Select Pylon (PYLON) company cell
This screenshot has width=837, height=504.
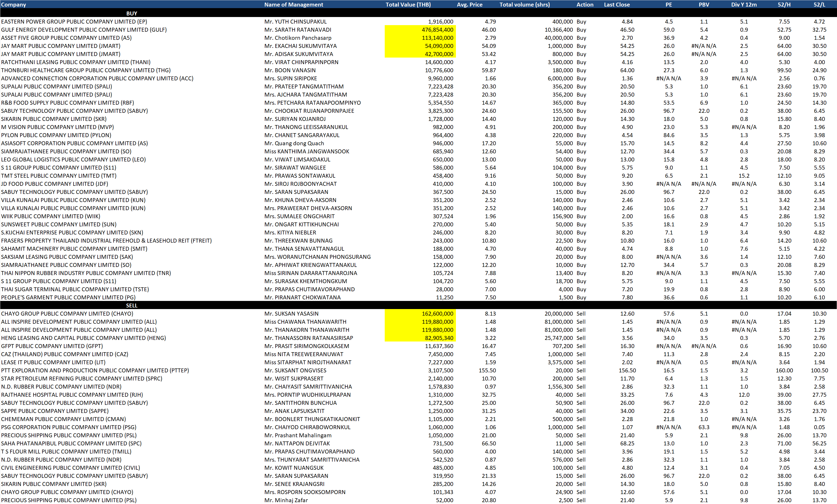pos(56,135)
